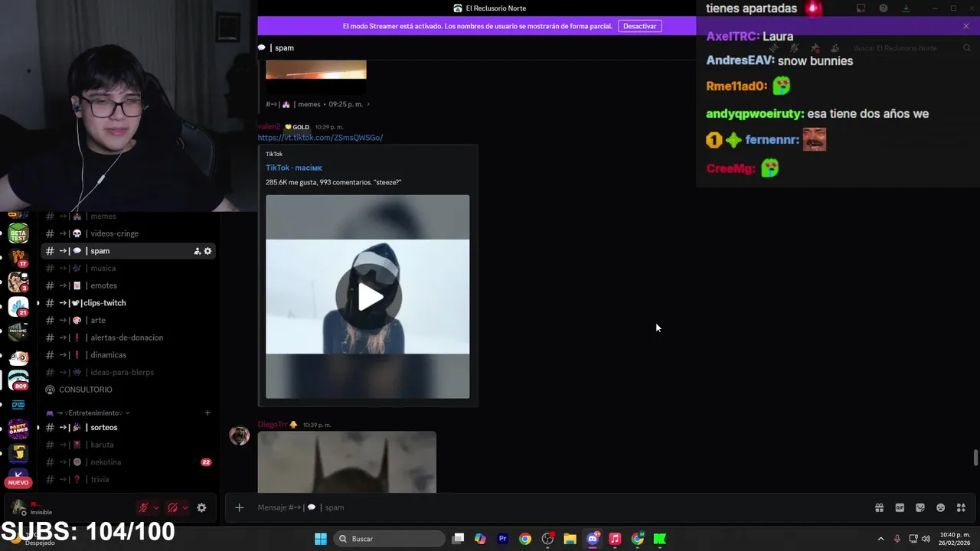Open Google Chrome in the taskbar
Screen dimensions: 980x551
pos(525,539)
